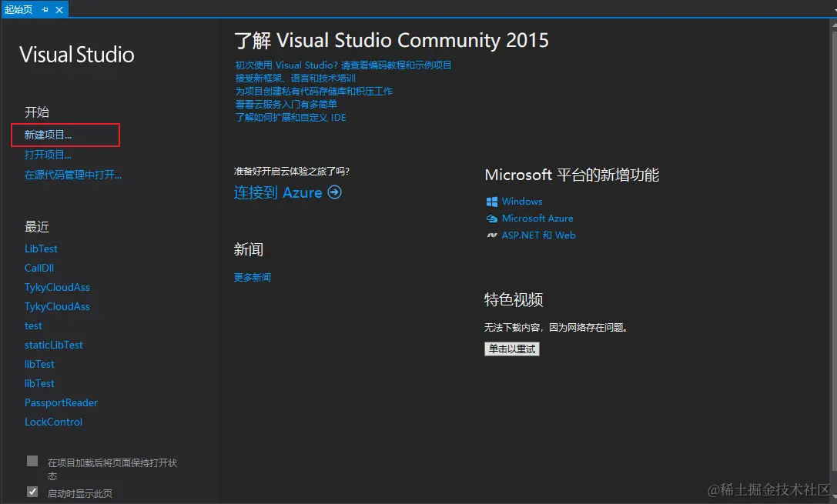Image resolution: width=837 pixels, height=504 pixels.
Task: Click 了解 Visual Studio Community 2015 heading
Action: (x=391, y=41)
